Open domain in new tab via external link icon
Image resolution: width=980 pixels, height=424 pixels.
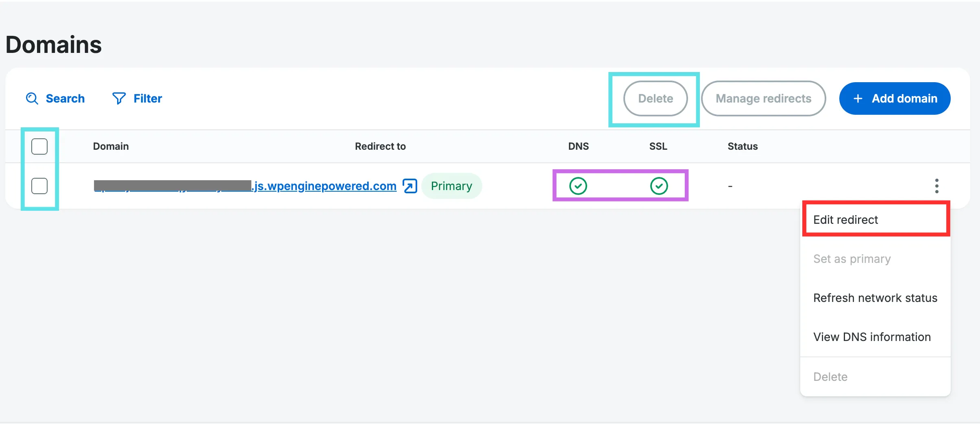point(409,186)
